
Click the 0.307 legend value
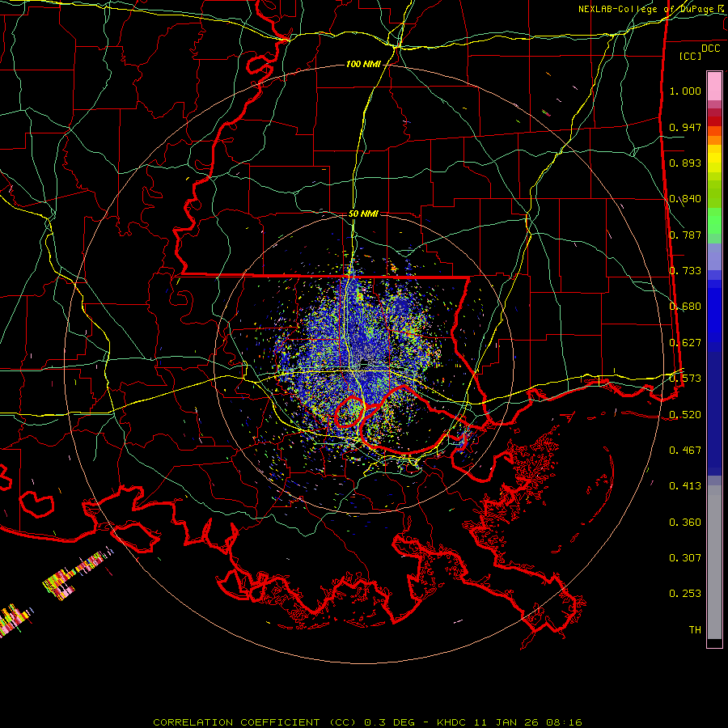pos(685,558)
